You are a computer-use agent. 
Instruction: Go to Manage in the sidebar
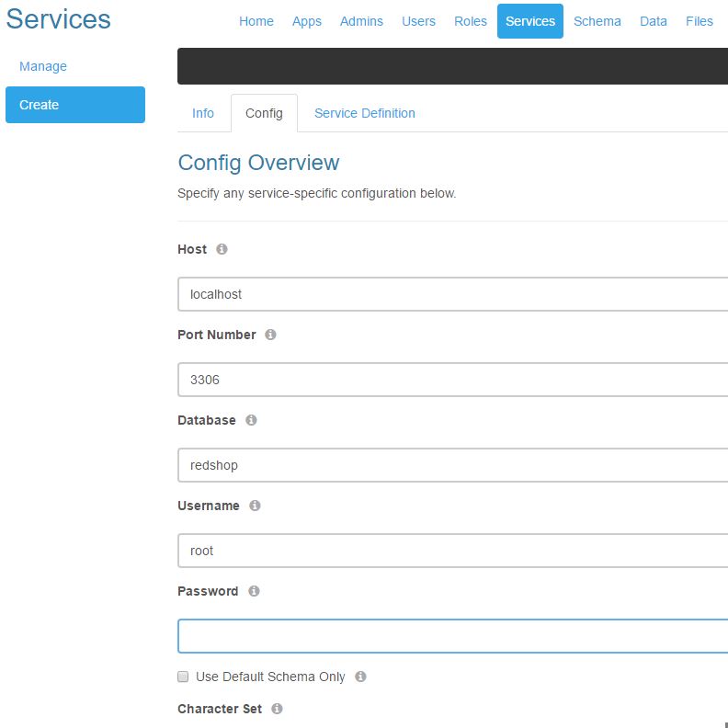pos(43,66)
